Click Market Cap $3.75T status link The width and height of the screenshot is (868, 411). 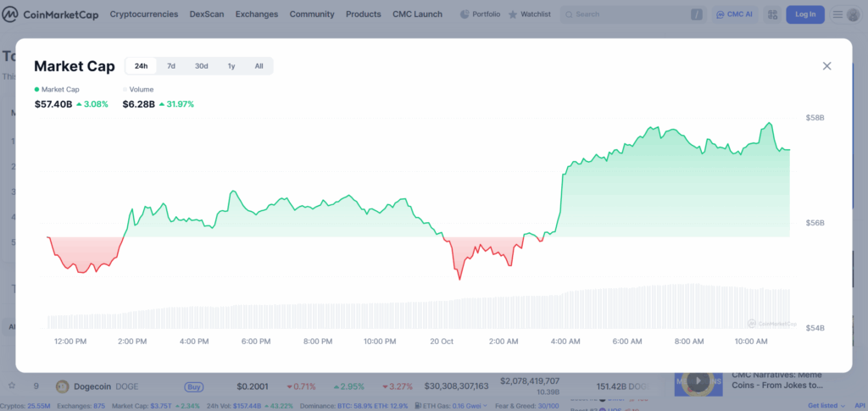click(147, 406)
